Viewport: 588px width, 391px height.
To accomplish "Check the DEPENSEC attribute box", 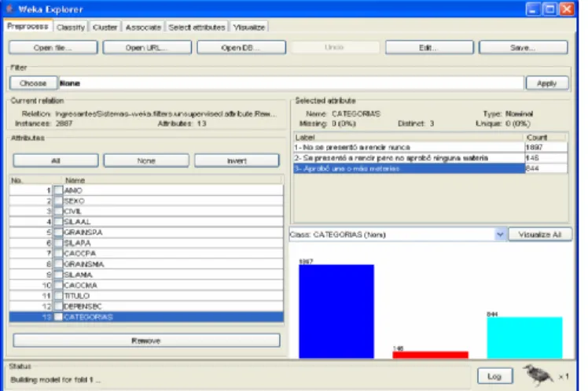I will coord(58,306).
